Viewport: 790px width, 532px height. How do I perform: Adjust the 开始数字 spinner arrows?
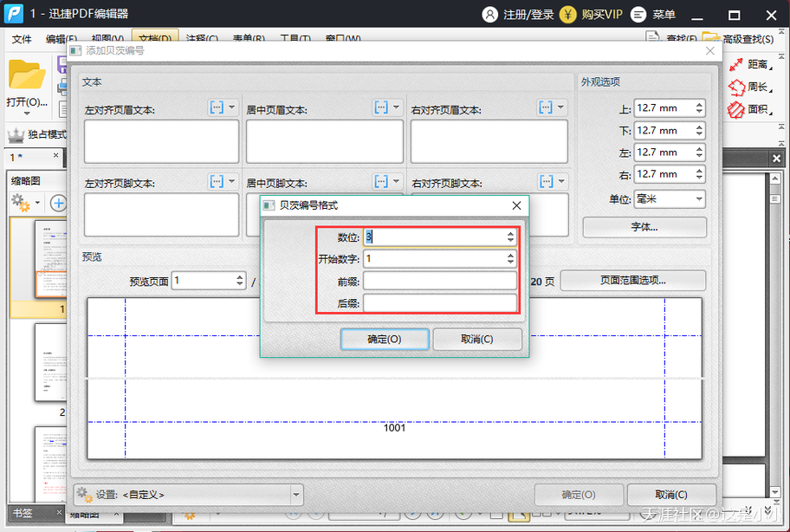pos(510,259)
